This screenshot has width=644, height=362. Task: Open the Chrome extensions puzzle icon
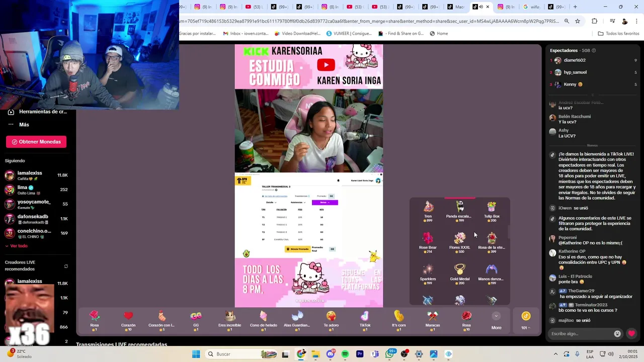(594, 21)
